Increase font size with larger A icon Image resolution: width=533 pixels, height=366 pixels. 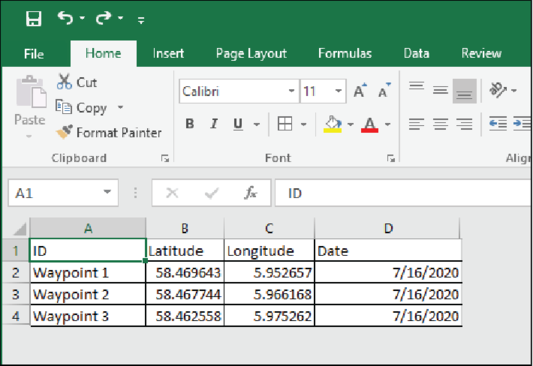pos(360,91)
